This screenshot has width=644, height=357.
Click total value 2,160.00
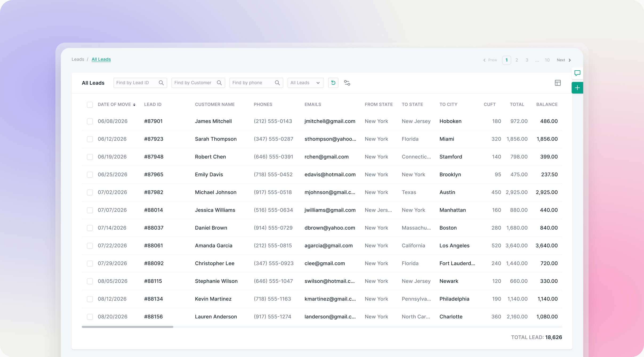(517, 317)
